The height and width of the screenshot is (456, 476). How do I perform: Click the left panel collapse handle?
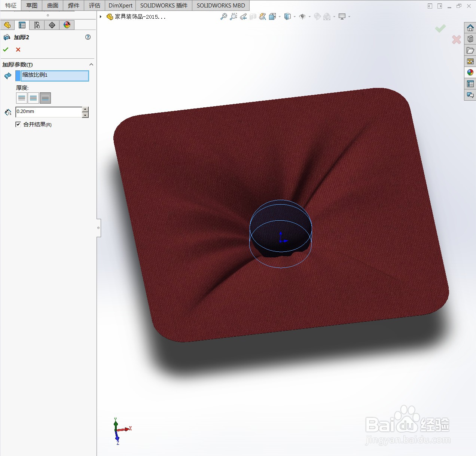[99, 228]
